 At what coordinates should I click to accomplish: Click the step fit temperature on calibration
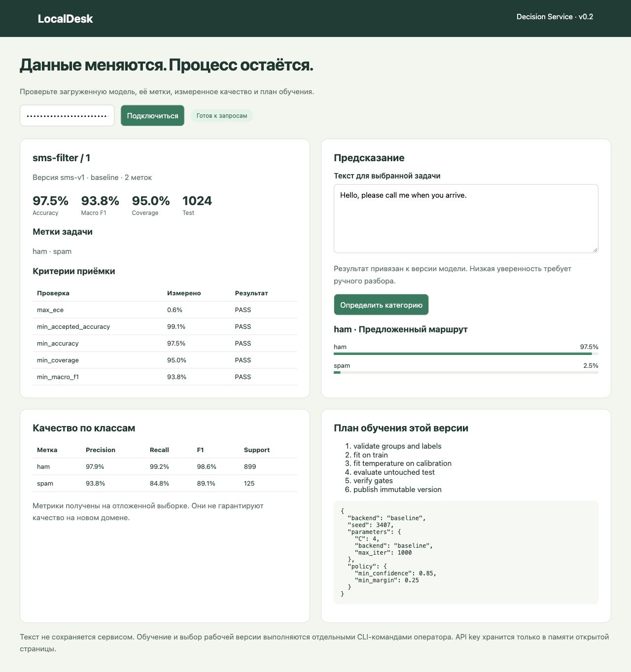click(402, 463)
